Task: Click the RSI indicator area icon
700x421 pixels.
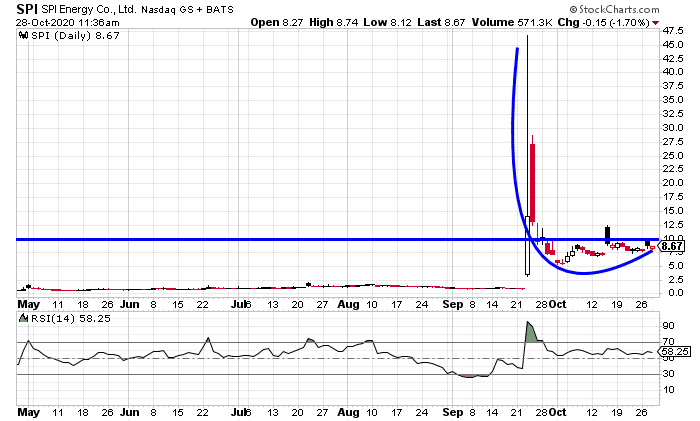Action: pos(23,318)
